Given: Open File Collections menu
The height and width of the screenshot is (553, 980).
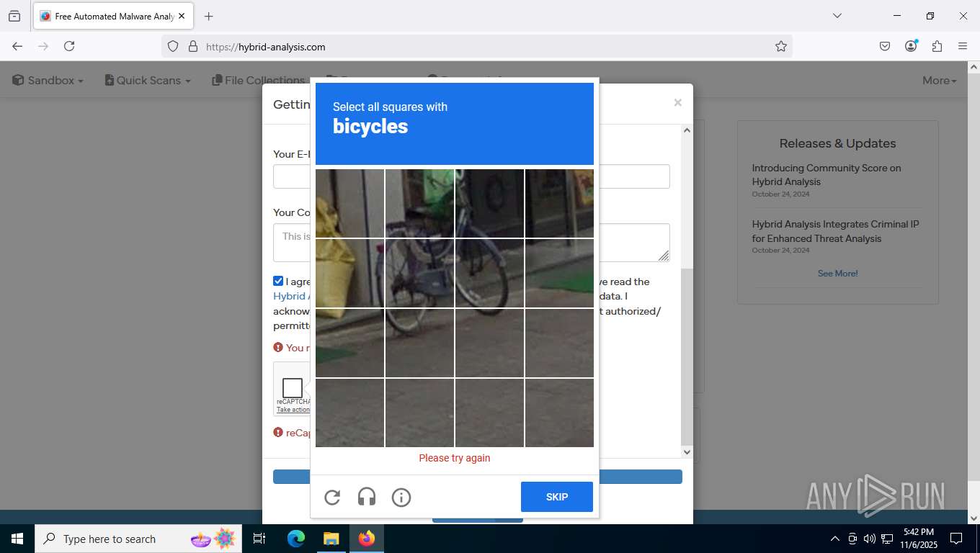Looking at the screenshot, I should coord(258,81).
